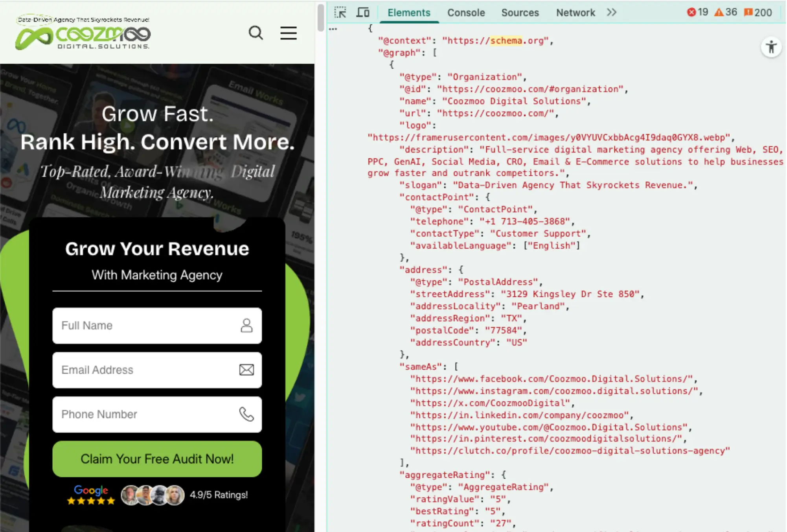Click the yellow warnings count icon
Image resolution: width=787 pixels, height=532 pixels.
coord(719,13)
